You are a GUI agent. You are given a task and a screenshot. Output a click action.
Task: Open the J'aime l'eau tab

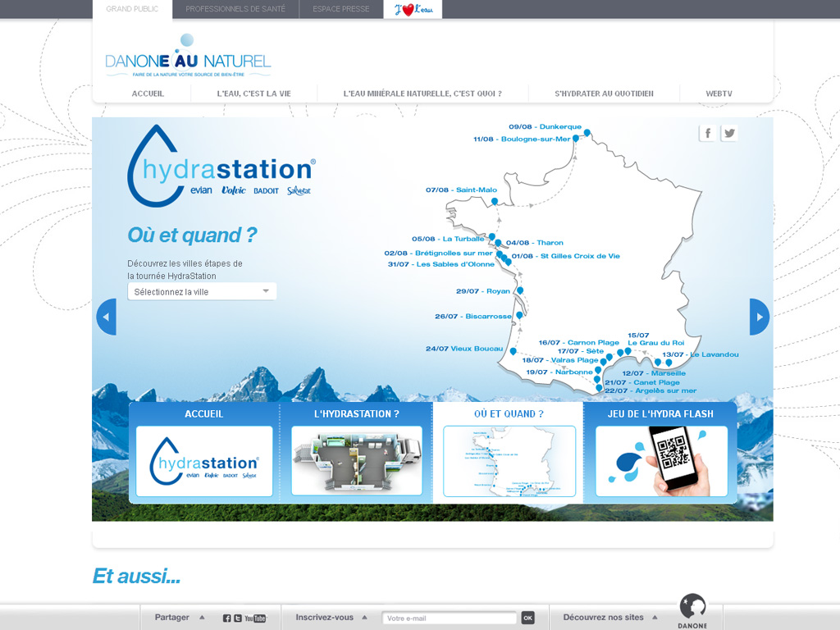(413, 9)
